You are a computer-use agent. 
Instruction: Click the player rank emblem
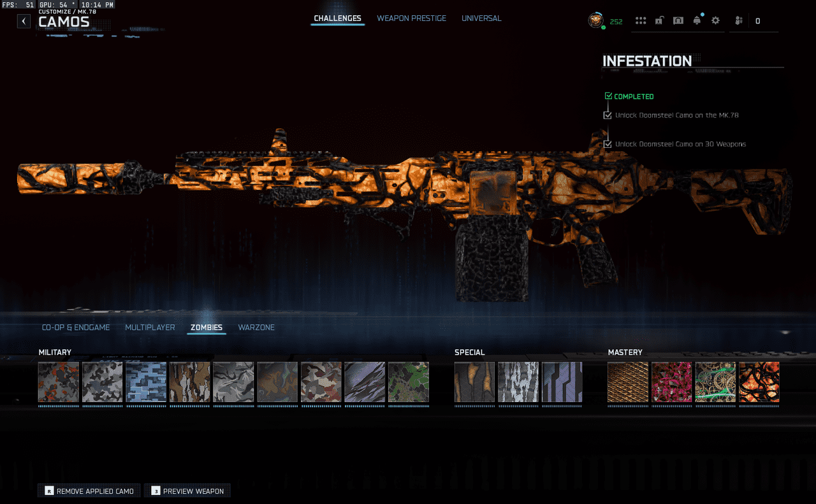(595, 20)
